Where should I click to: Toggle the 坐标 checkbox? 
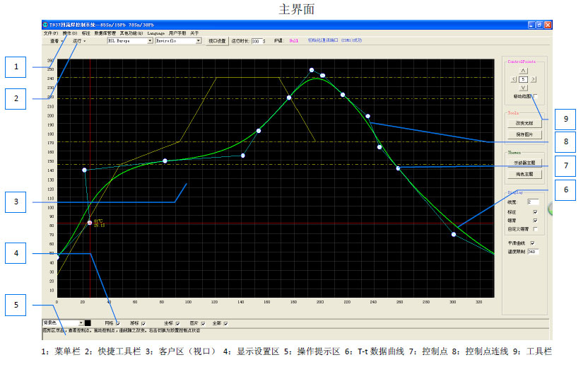coord(177,323)
